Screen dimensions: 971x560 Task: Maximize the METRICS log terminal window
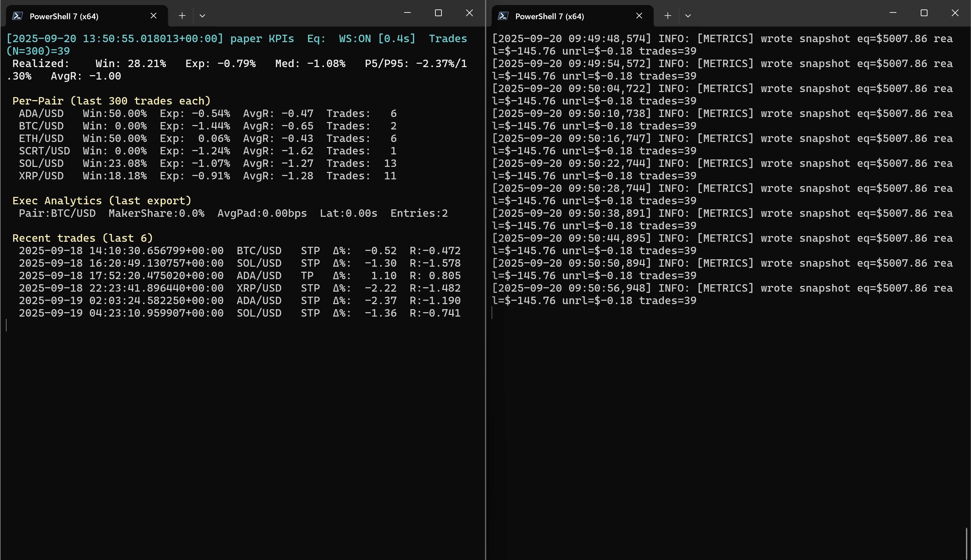point(924,13)
